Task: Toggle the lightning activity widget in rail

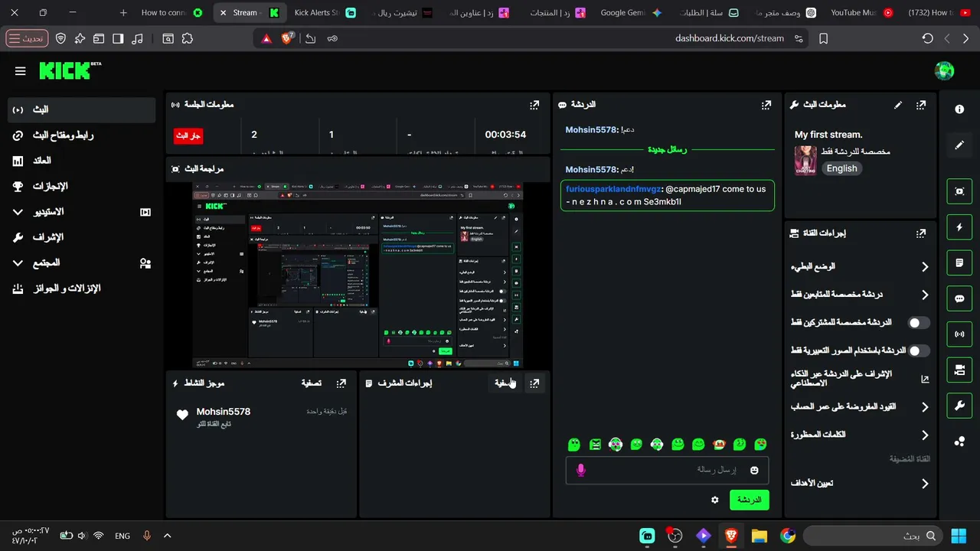Action: pos(959,227)
